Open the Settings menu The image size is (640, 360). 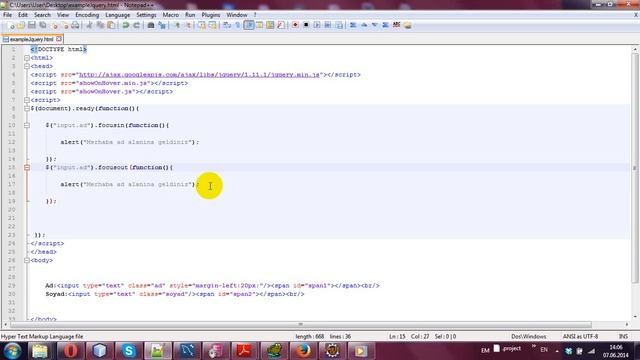146,15
